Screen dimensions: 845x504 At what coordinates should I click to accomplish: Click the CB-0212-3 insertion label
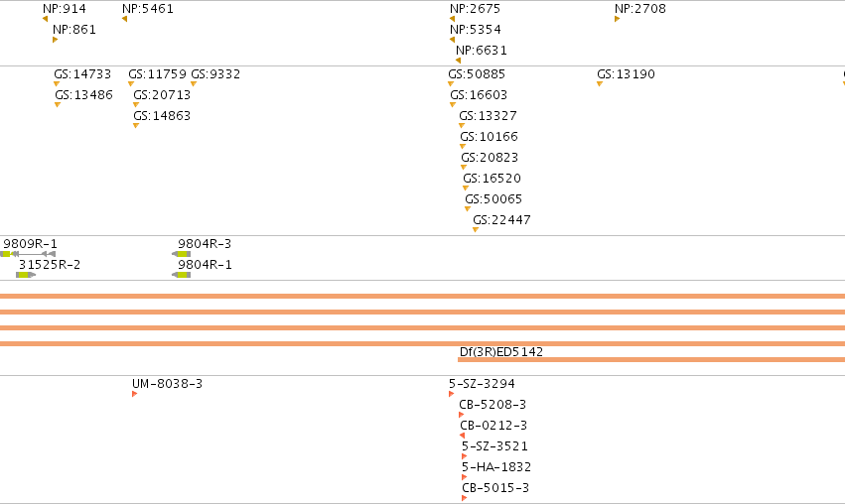(x=493, y=426)
